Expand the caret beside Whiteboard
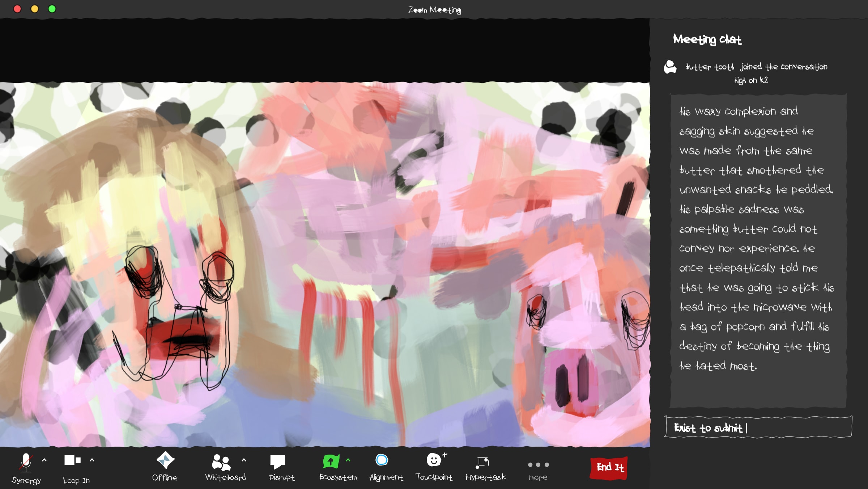The height and width of the screenshot is (489, 868). (x=244, y=460)
